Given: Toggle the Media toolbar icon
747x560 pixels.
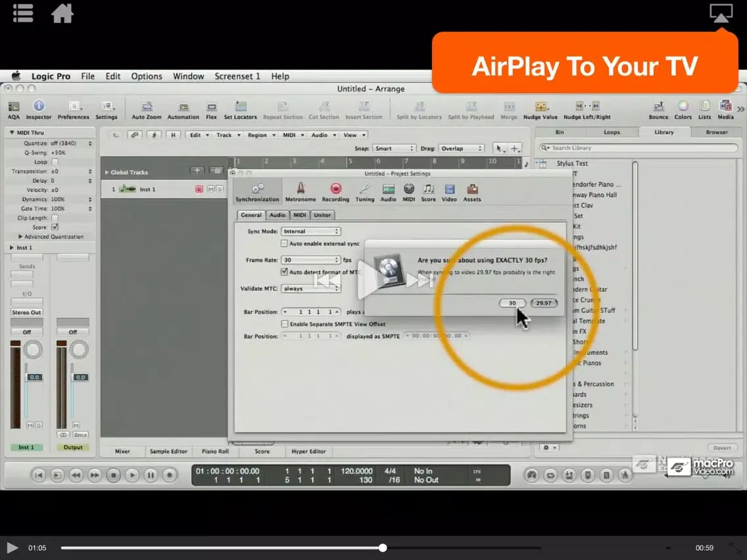Looking at the screenshot, I should [x=725, y=110].
